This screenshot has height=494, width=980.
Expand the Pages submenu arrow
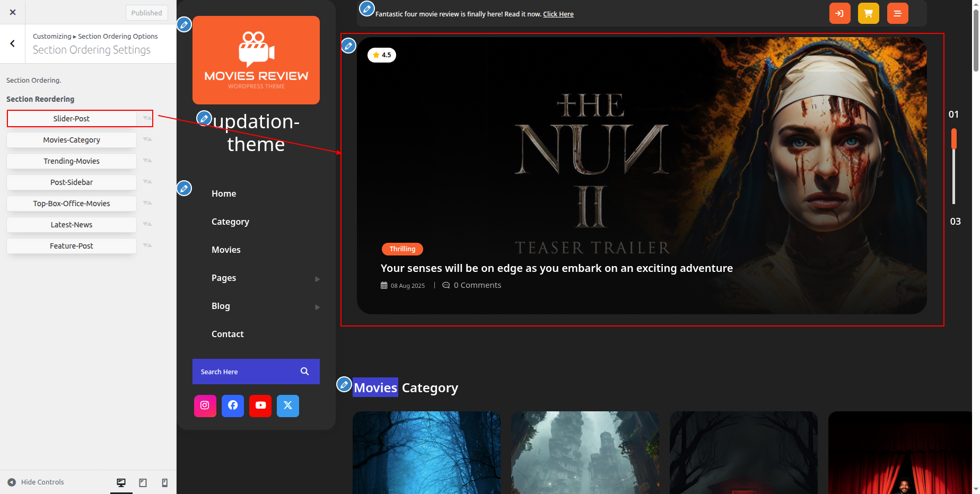click(x=317, y=279)
